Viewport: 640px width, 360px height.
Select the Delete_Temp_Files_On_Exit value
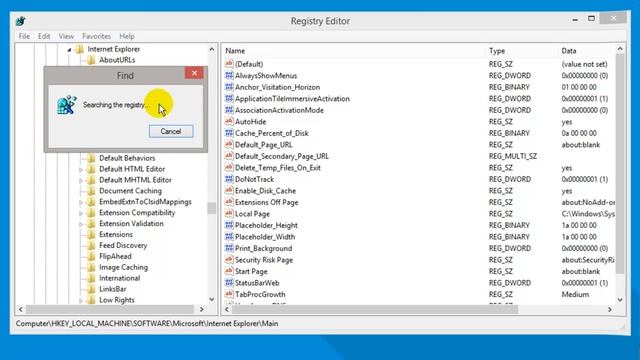(278, 167)
